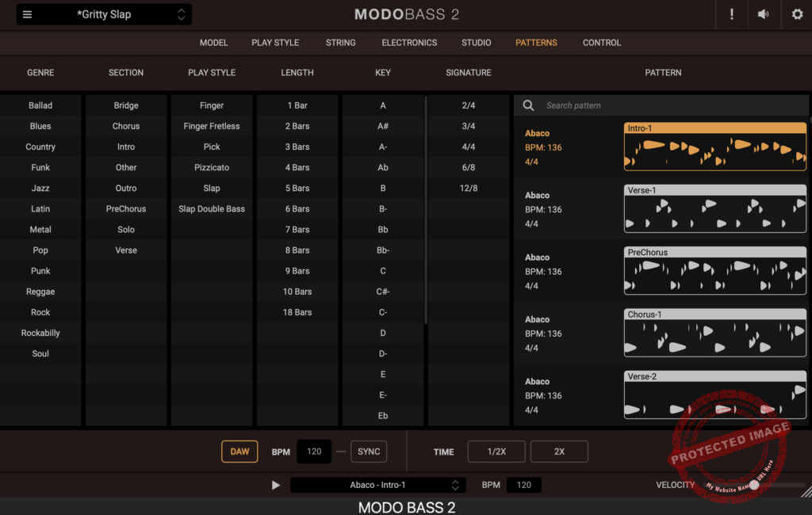Choose the Funk genre
Viewport: 812px width, 515px height.
pyautogui.click(x=40, y=168)
